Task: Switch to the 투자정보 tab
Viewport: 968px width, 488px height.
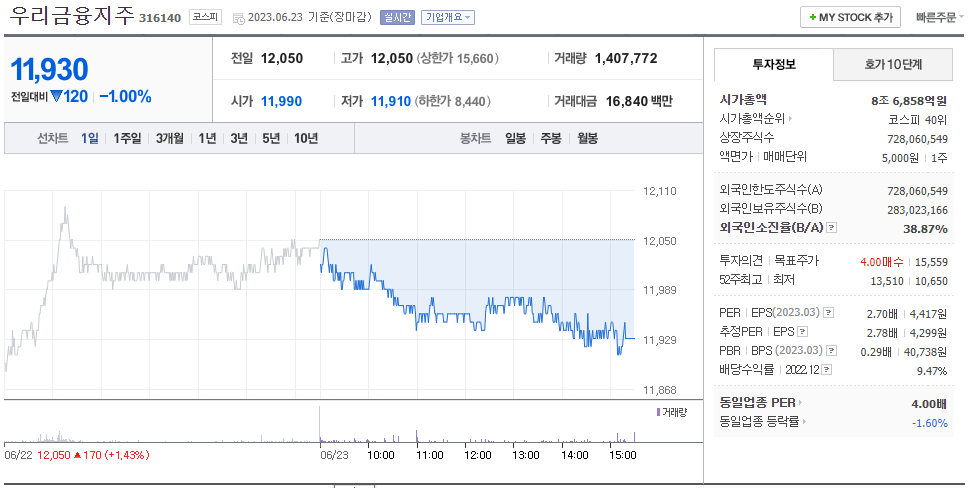Action: point(774,64)
